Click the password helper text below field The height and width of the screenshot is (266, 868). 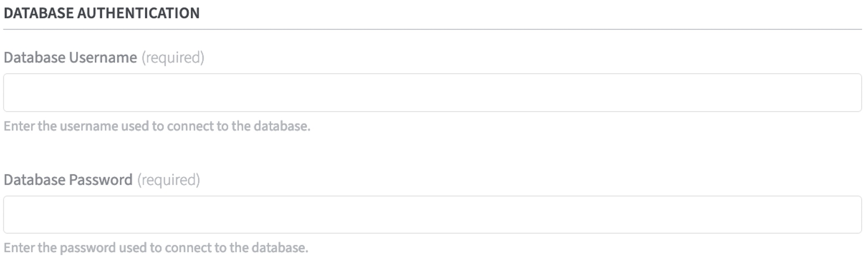pyautogui.click(x=156, y=248)
